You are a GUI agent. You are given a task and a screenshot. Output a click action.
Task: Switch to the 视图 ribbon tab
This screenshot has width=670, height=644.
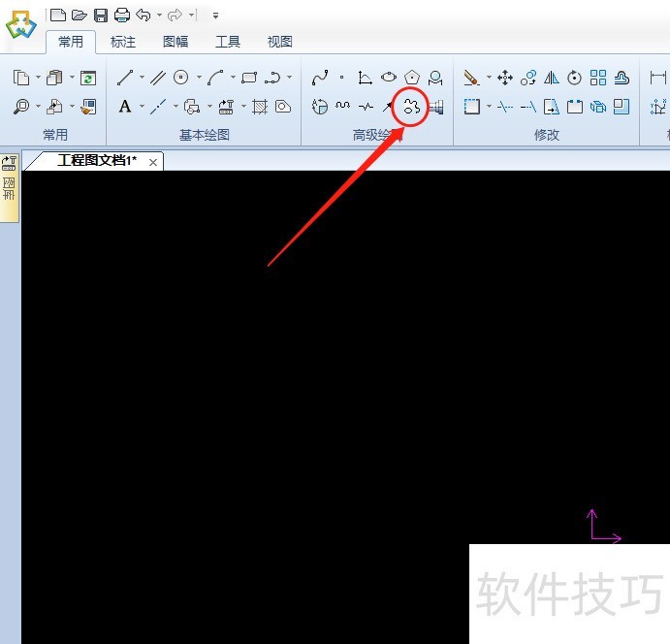point(280,42)
